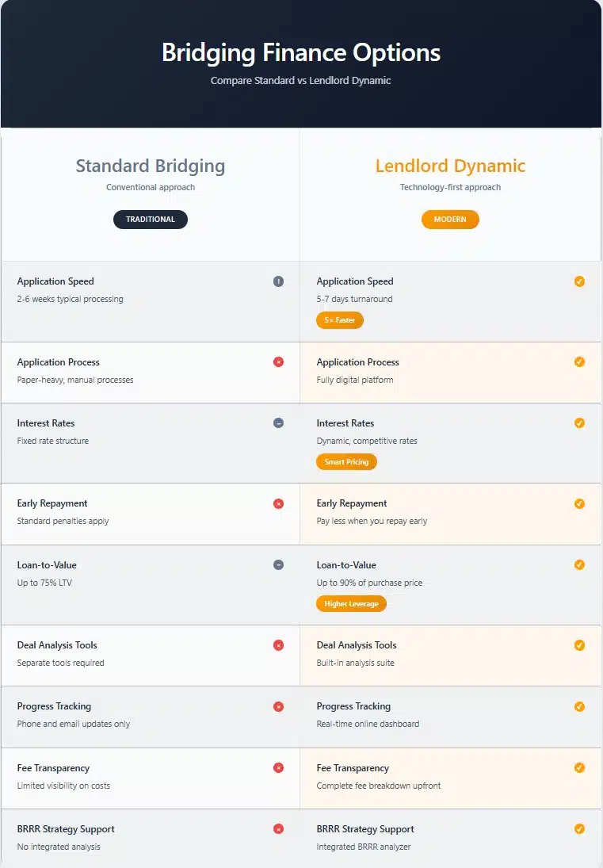
Task: Click the red cross next to Standard penalties apply
Action: [x=278, y=503]
